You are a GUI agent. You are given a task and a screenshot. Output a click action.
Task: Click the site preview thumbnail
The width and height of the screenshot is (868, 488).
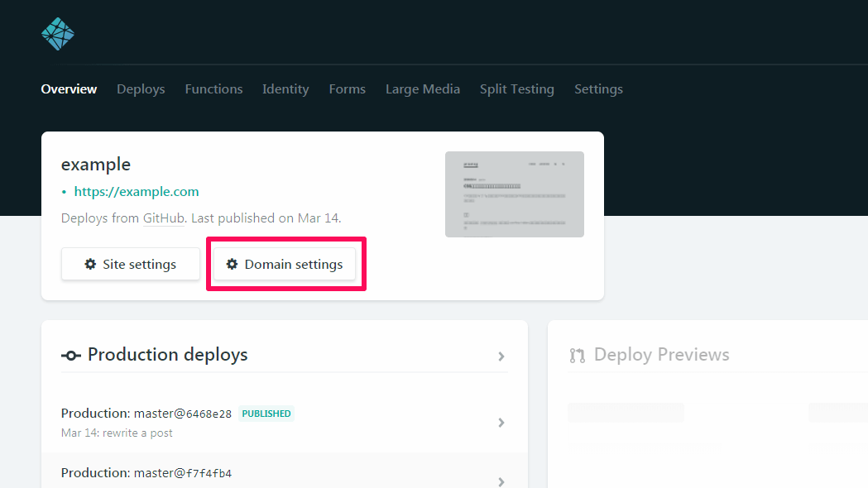[514, 194]
